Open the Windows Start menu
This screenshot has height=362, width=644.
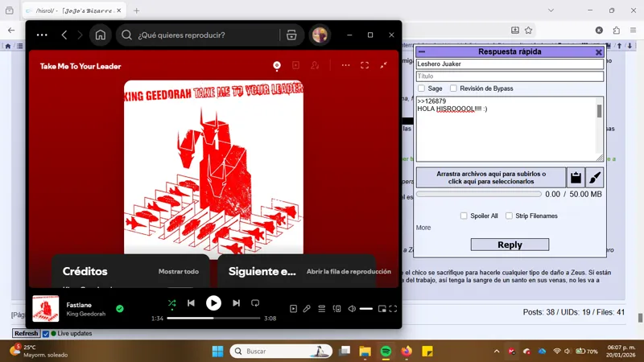tap(217, 352)
